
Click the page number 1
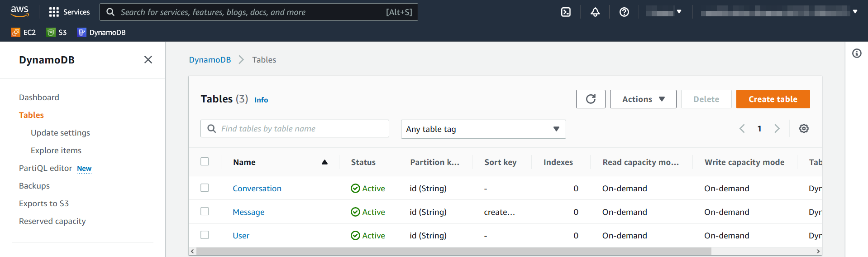coord(759,129)
